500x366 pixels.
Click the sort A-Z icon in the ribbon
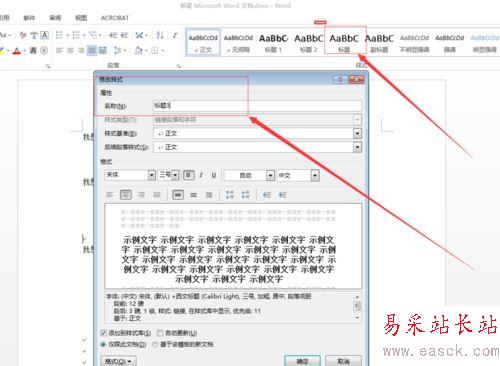(x=160, y=35)
